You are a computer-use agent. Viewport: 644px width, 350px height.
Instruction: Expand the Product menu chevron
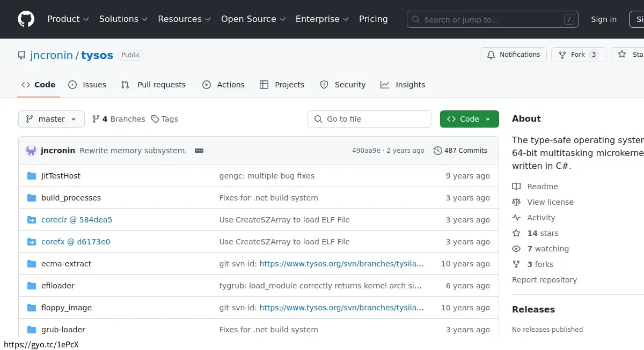click(x=87, y=19)
